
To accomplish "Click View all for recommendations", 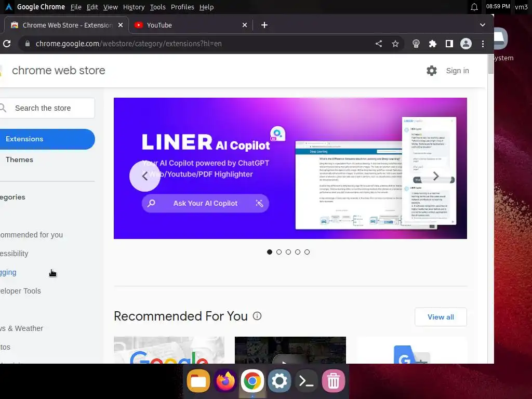I will pos(441,317).
